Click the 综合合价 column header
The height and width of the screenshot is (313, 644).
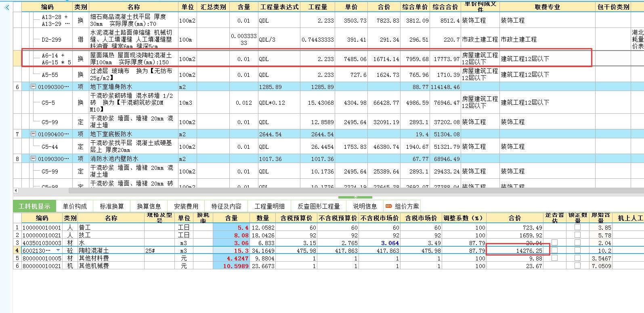(x=445, y=7)
